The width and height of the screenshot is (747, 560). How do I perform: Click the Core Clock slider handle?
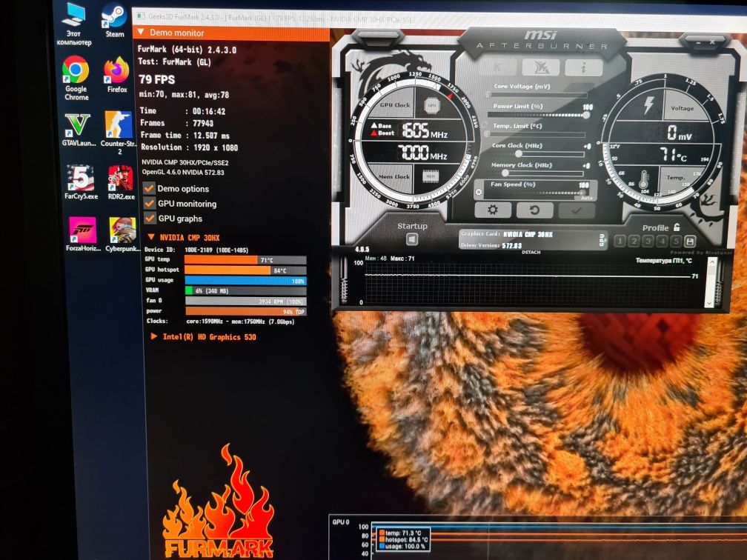tap(518, 154)
